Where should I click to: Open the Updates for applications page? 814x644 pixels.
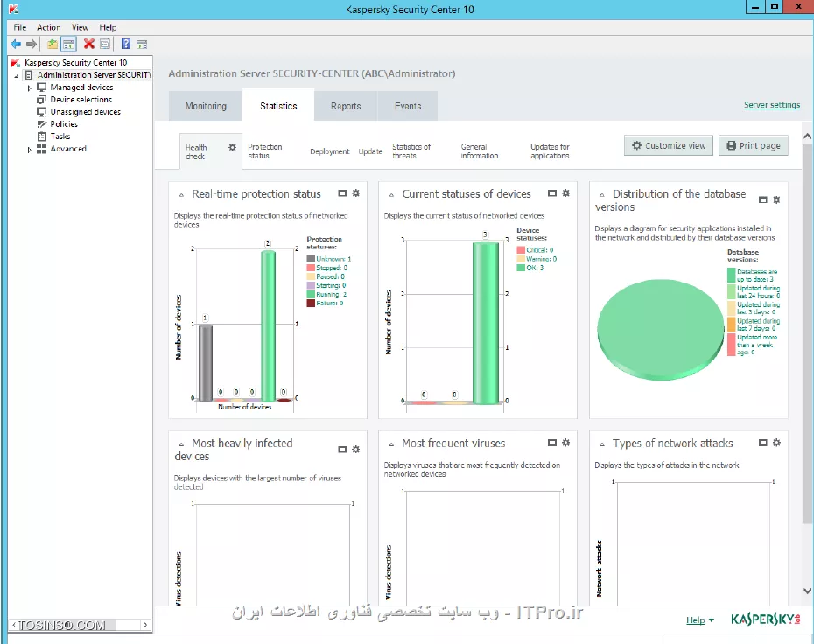[x=550, y=151]
